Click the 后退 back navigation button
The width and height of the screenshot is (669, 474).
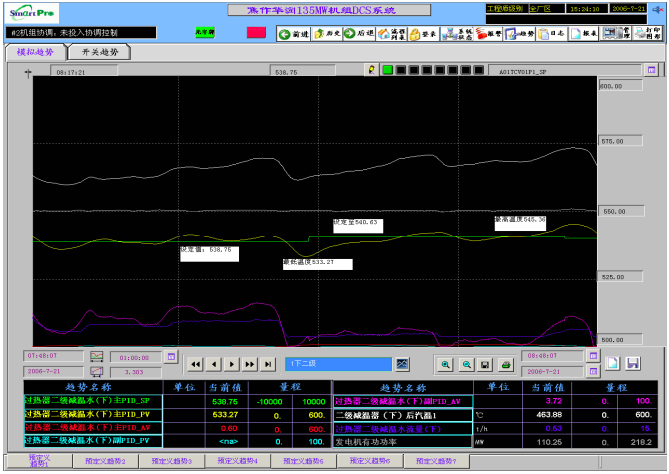tap(358, 33)
